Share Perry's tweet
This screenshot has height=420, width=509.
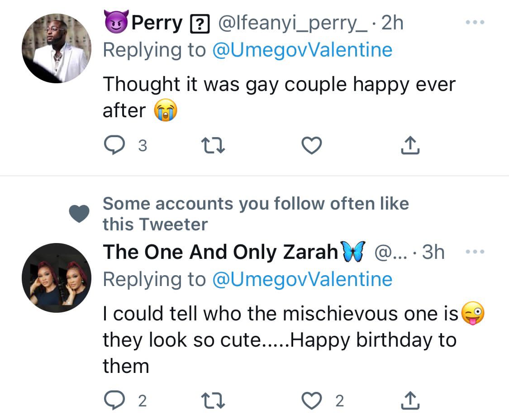click(410, 146)
